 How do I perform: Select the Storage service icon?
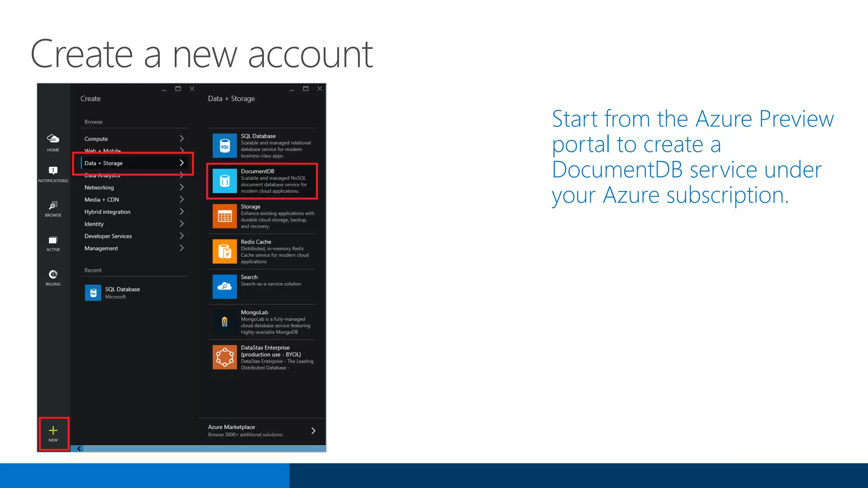coord(225,216)
